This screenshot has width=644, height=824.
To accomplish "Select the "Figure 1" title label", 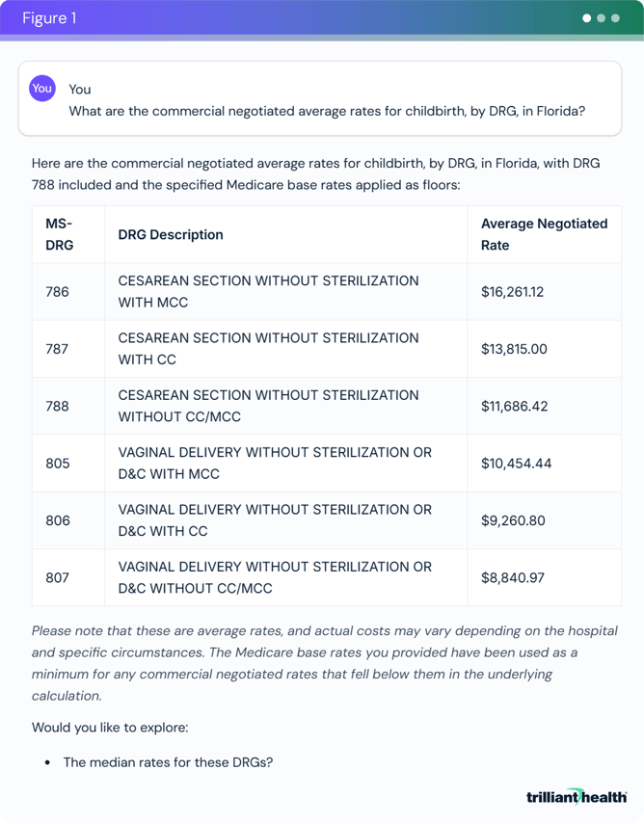I will coord(49,18).
